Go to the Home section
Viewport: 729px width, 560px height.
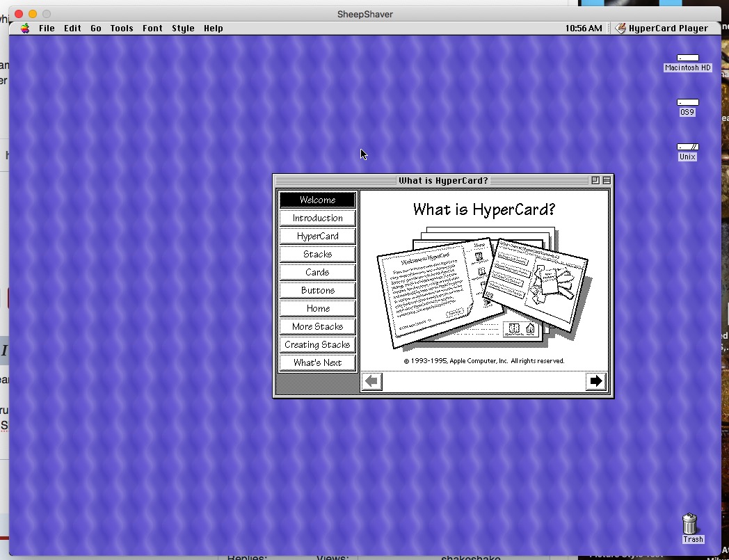tap(317, 308)
